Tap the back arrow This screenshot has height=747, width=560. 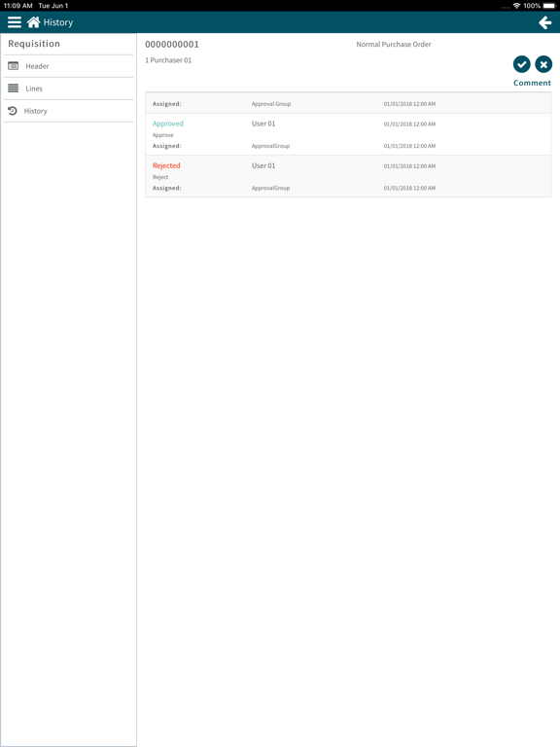click(x=545, y=22)
